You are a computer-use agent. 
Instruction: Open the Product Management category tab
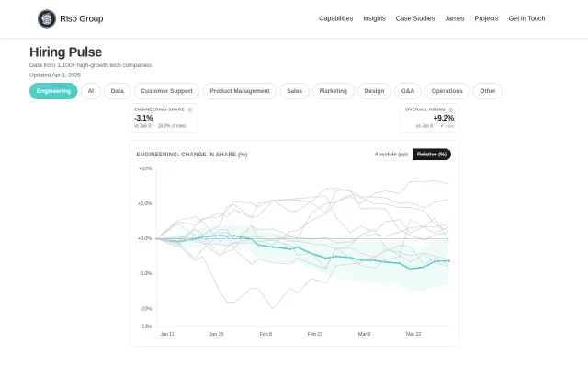[x=240, y=91]
